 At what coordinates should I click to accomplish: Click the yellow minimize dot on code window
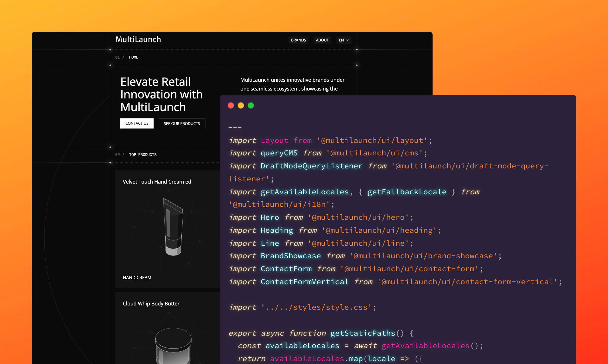(x=241, y=106)
